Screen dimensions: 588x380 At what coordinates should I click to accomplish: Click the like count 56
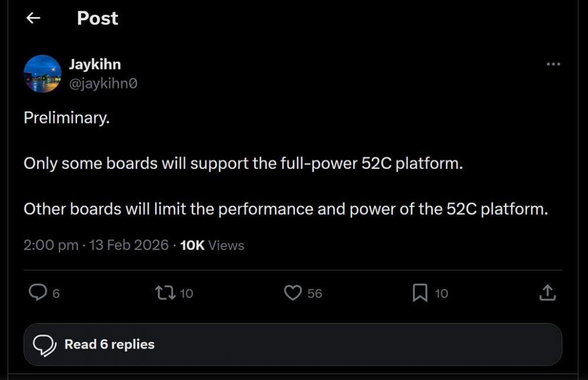point(315,293)
